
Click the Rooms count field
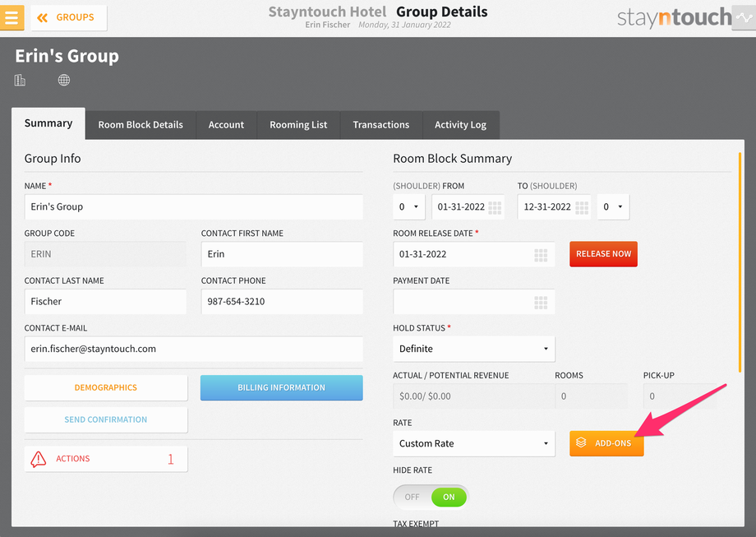[x=591, y=396]
